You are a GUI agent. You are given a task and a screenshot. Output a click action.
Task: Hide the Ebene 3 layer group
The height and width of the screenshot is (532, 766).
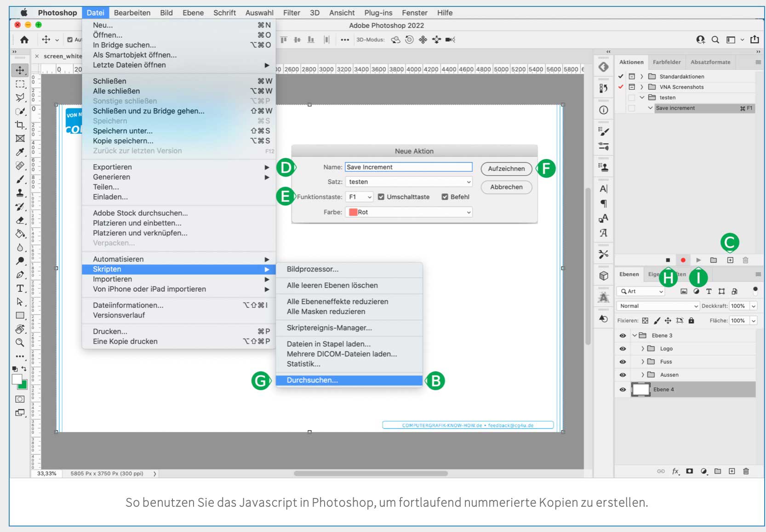[x=623, y=335]
